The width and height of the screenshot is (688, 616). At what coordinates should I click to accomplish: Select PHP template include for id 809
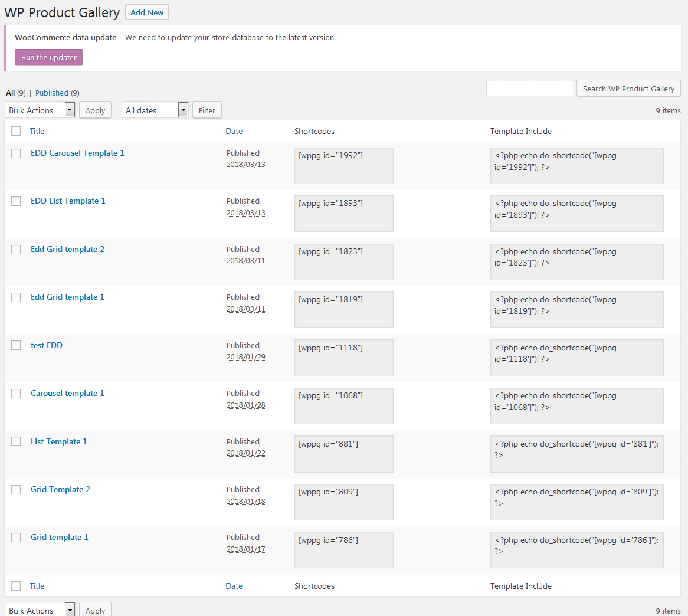click(576, 502)
